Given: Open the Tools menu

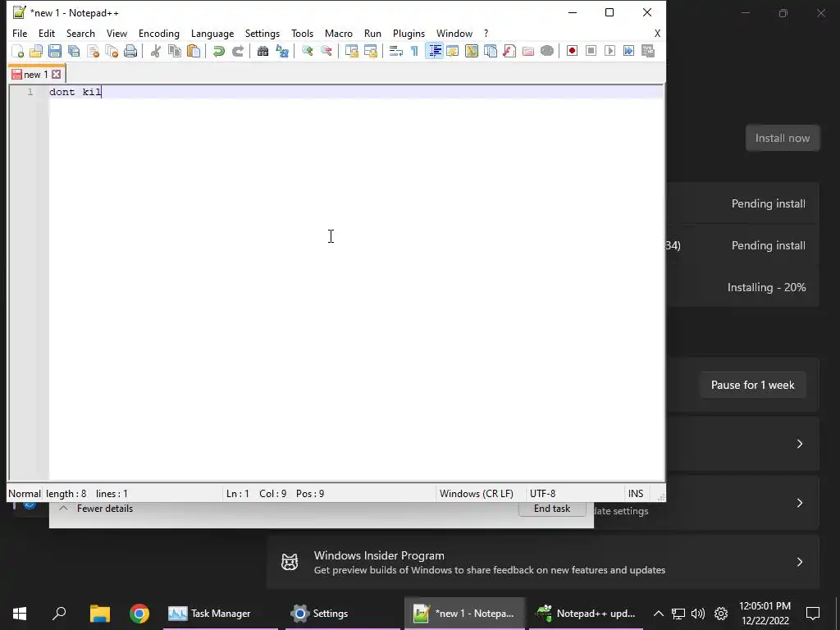Looking at the screenshot, I should pyautogui.click(x=302, y=33).
